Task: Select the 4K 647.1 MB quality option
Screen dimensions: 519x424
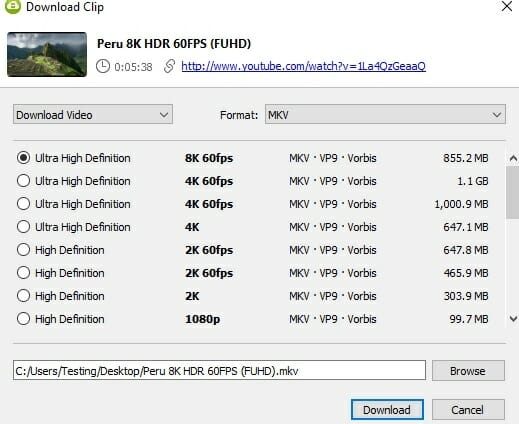Action: [23, 227]
